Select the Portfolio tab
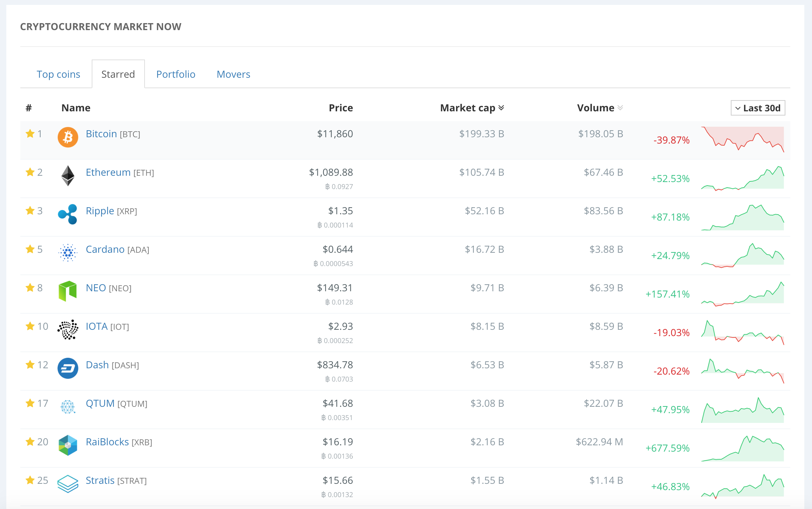Image resolution: width=812 pixels, height=509 pixels. point(176,74)
